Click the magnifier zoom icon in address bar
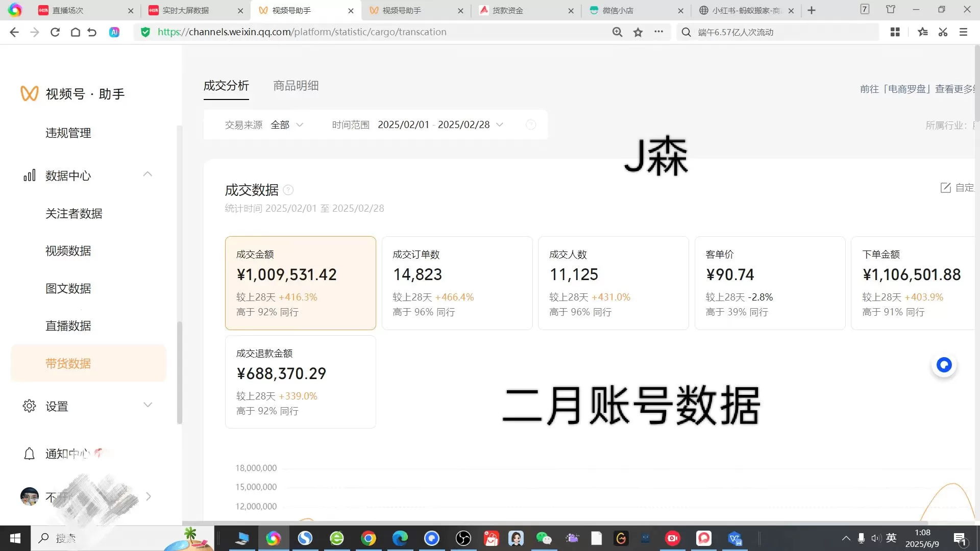Viewport: 980px width, 551px height. point(617,32)
